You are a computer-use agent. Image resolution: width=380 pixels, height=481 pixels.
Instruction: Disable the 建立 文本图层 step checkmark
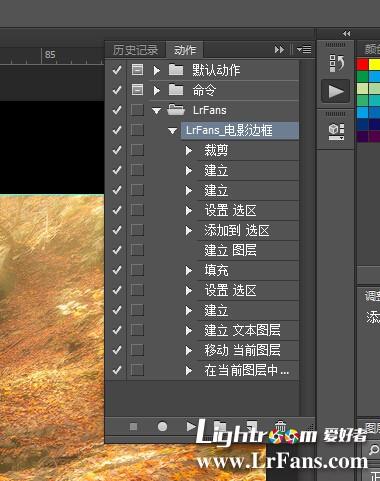(x=117, y=330)
